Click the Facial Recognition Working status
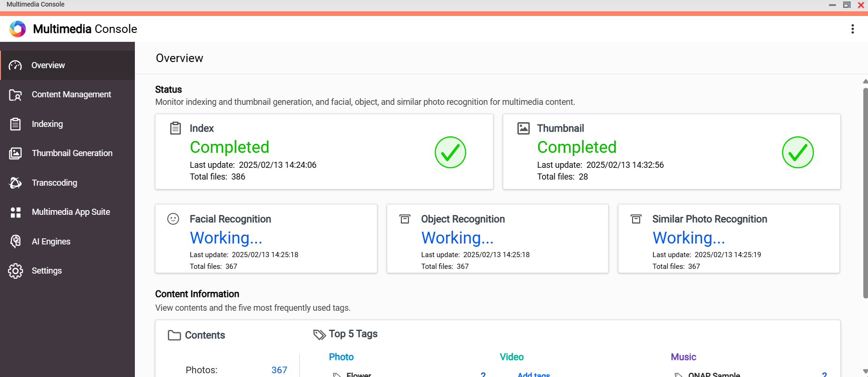The width and height of the screenshot is (868, 377). click(226, 238)
